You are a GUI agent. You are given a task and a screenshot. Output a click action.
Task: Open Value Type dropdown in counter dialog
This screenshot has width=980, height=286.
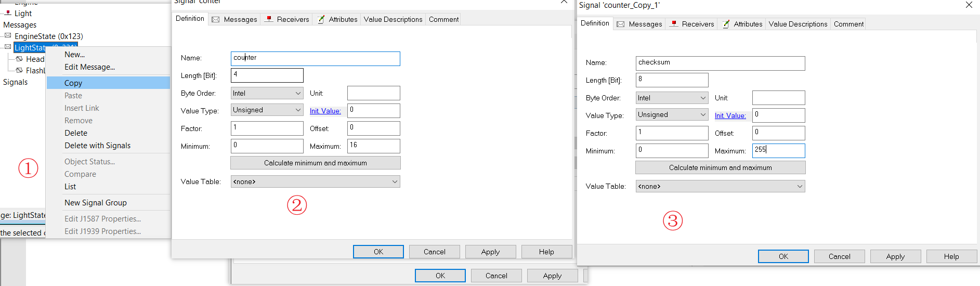(x=267, y=110)
